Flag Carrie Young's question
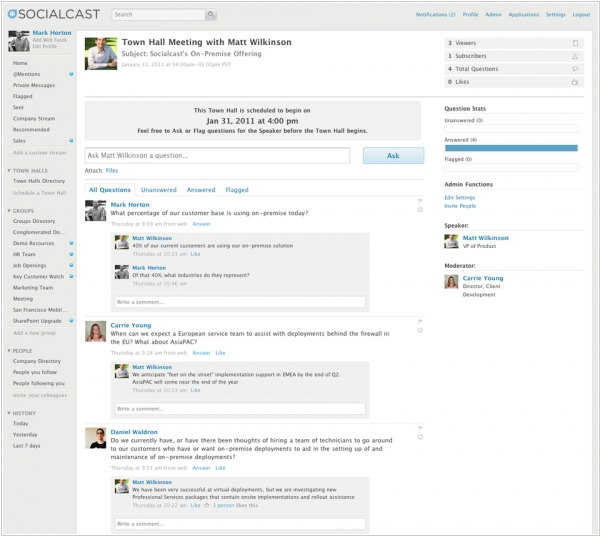The image size is (600, 536). 420,321
